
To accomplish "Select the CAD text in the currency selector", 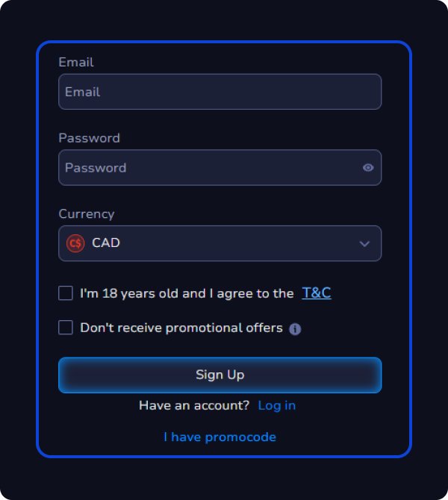I will point(106,243).
